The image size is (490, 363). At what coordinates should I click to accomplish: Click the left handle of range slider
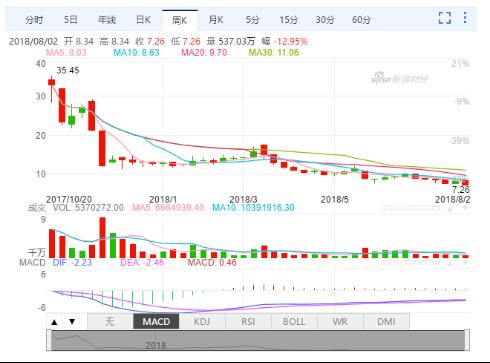[49, 340]
